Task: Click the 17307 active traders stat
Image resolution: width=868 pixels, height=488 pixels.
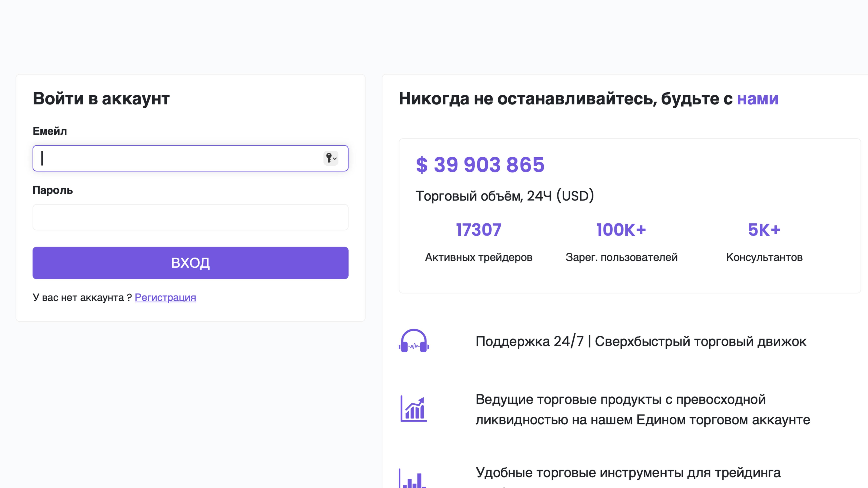Action: (479, 230)
